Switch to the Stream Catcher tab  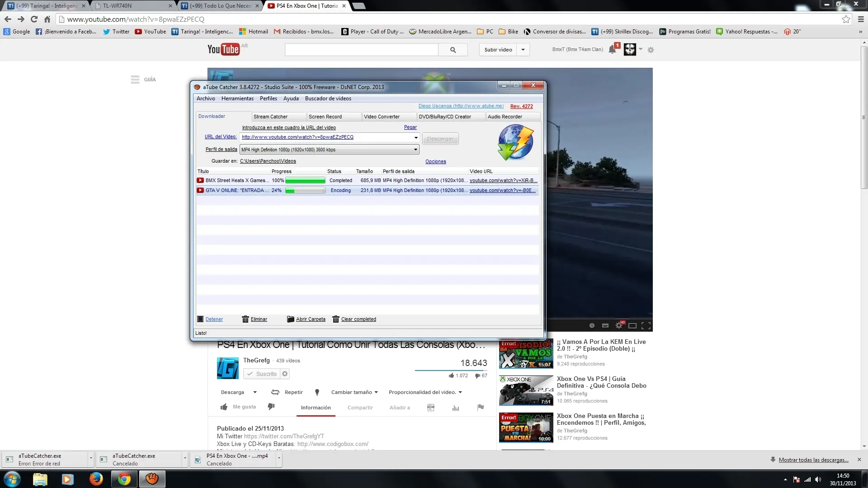point(278,117)
